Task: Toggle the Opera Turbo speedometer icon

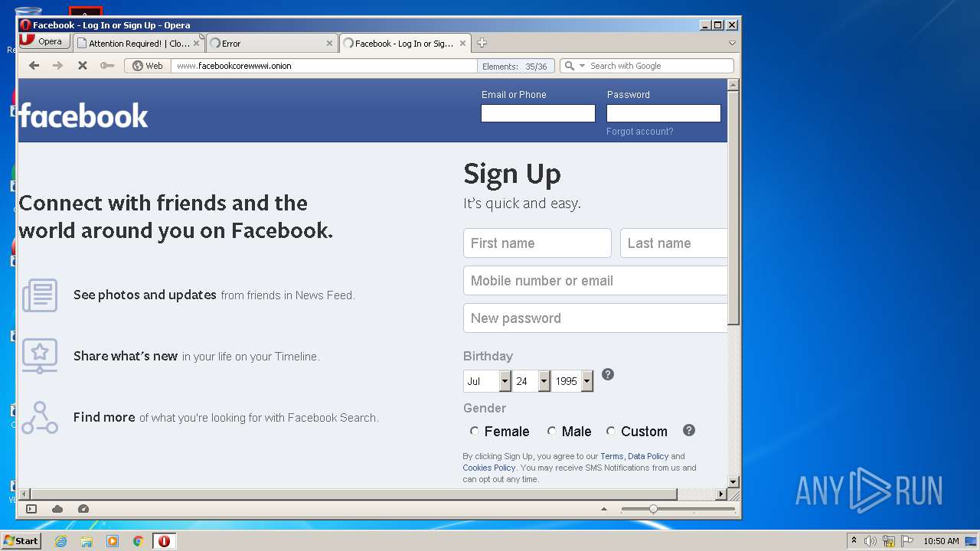Action: tap(83, 509)
